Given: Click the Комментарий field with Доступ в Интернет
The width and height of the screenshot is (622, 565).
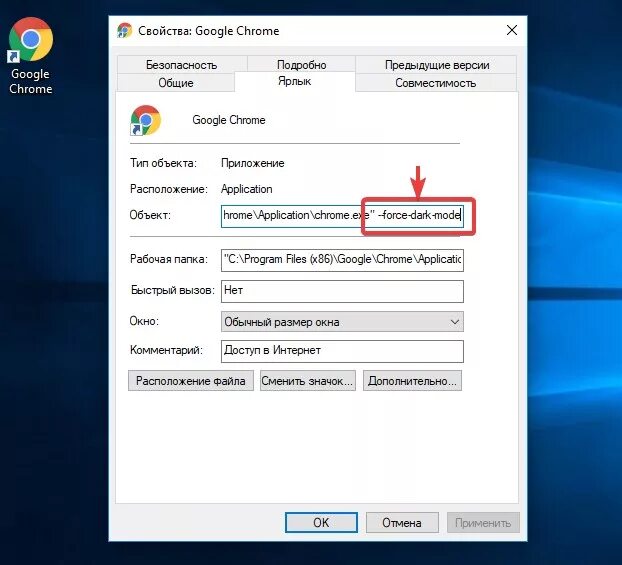Looking at the screenshot, I should 342,351.
